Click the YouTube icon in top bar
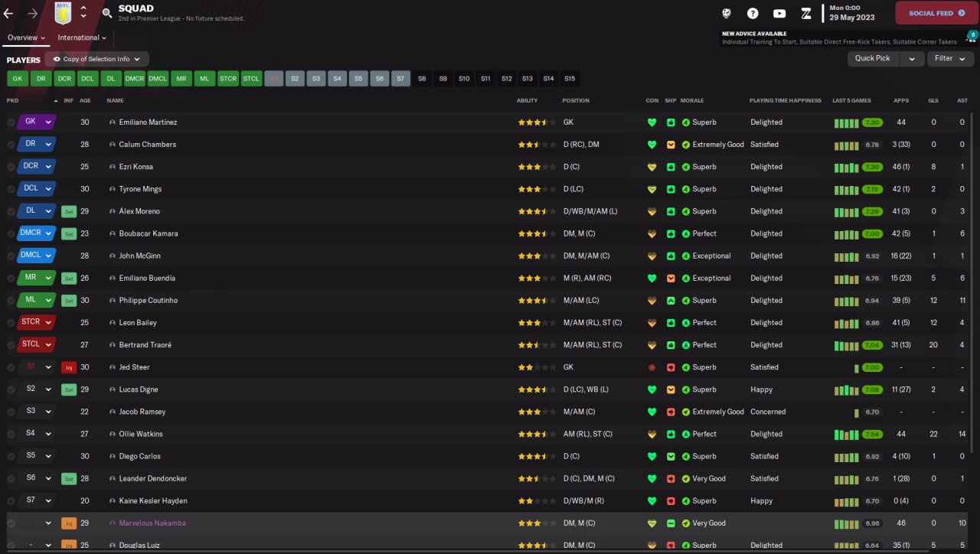 click(779, 13)
